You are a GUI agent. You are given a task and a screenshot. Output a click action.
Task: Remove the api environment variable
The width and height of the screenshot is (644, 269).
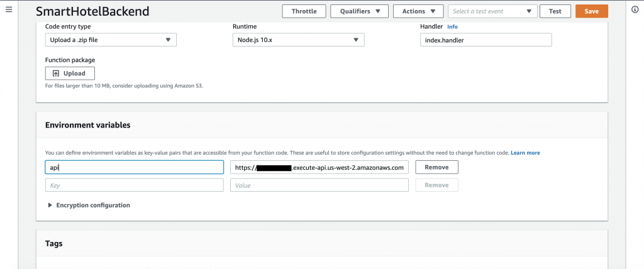(x=436, y=167)
